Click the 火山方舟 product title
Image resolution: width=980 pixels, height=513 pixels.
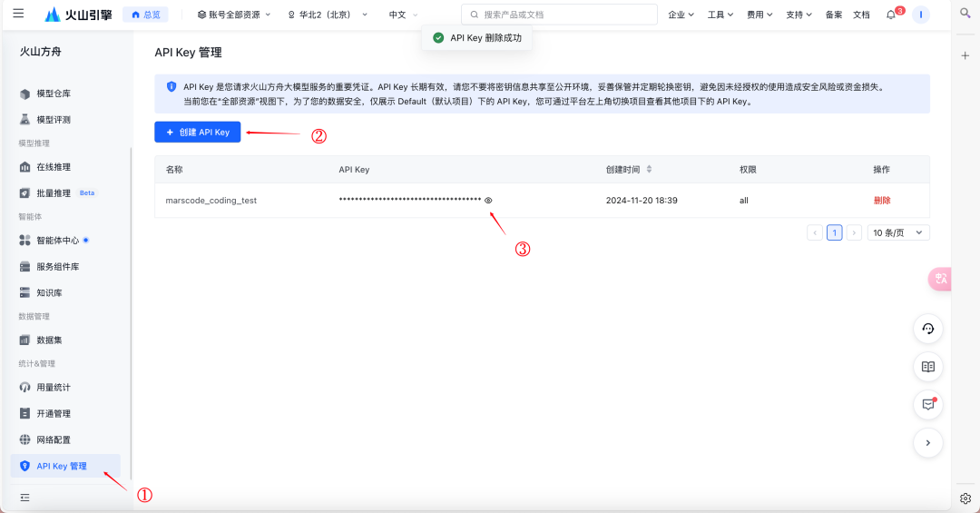pos(41,52)
